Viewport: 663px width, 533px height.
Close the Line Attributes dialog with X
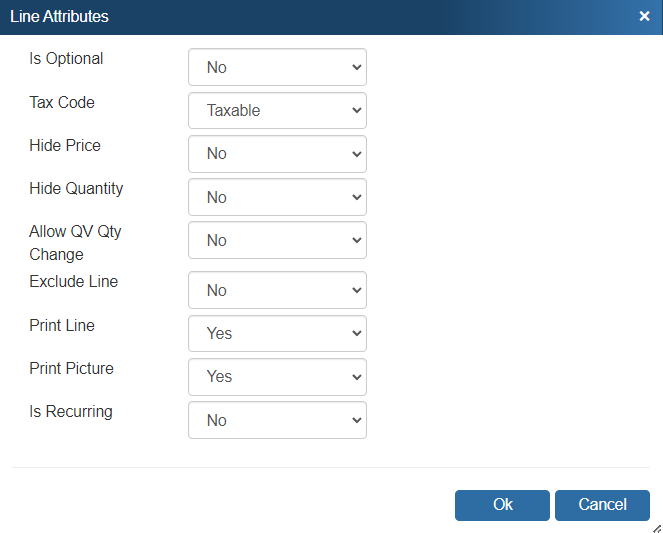[x=645, y=16]
